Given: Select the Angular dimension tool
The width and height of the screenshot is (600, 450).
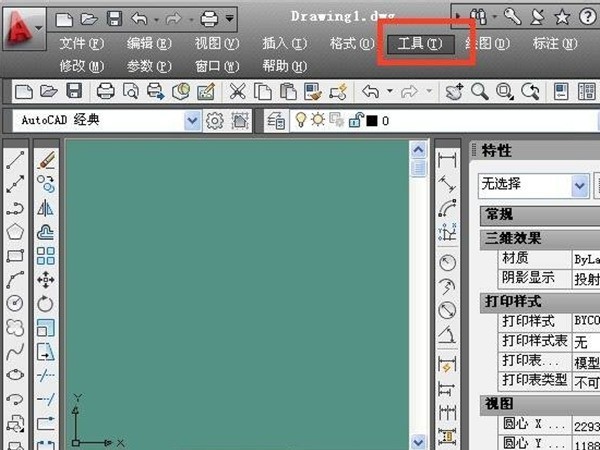Looking at the screenshot, I should coord(447,334).
